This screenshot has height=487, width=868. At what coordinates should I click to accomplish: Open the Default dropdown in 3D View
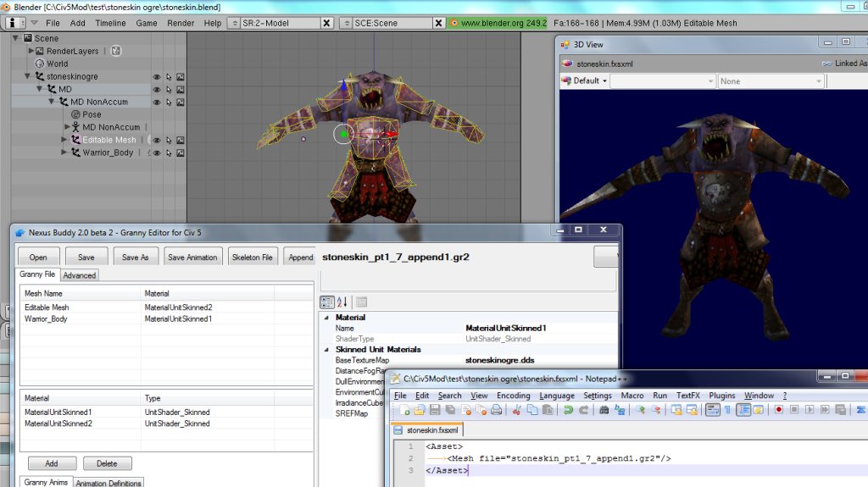[585, 80]
